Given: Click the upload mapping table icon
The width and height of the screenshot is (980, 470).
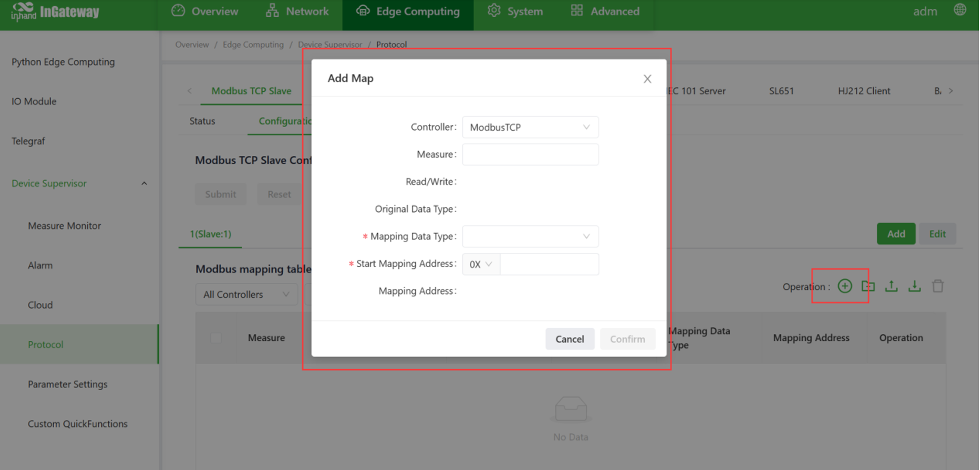Looking at the screenshot, I should coord(891,286).
